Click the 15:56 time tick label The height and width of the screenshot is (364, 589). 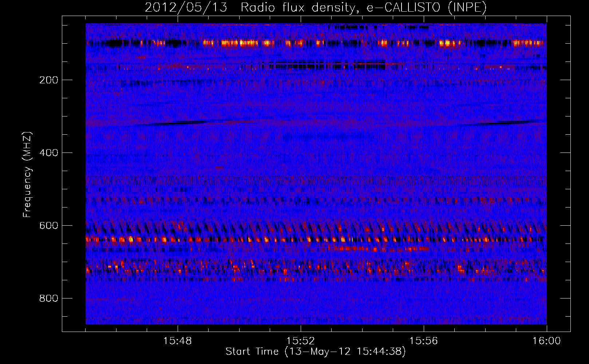click(424, 341)
